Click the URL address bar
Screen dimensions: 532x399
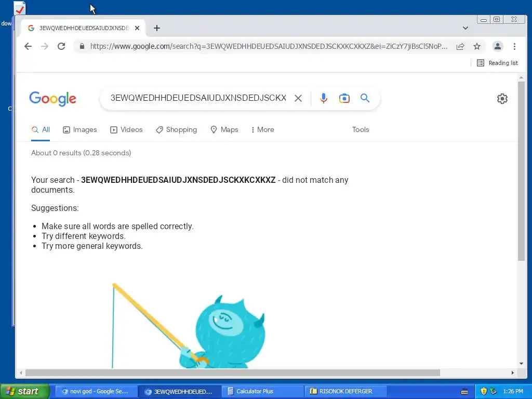click(268, 46)
